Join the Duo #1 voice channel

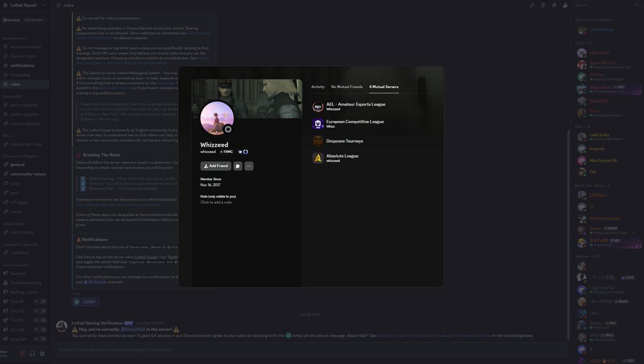25,302
